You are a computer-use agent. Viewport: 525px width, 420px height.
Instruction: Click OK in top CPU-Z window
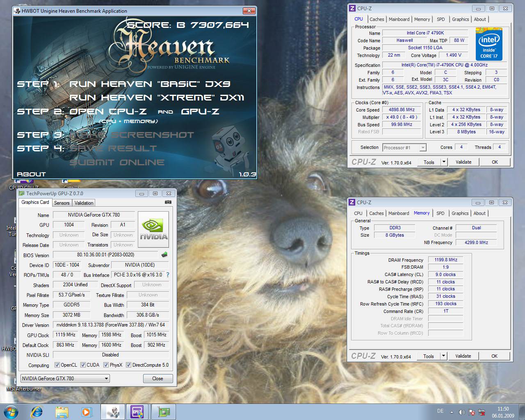495,162
